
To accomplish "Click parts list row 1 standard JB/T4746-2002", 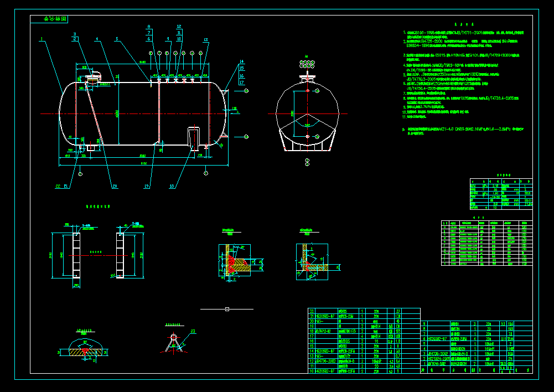I will [x=438, y=363].
